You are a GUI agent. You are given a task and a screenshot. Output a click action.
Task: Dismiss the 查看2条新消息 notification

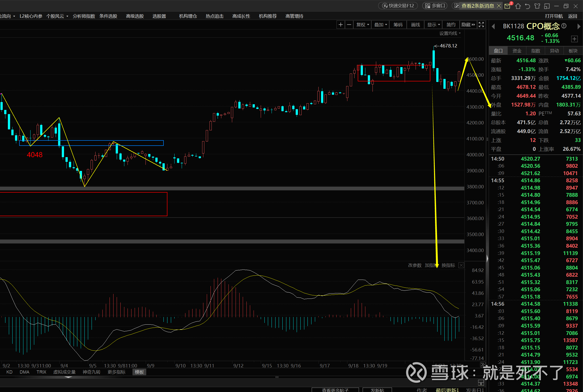[x=499, y=6]
